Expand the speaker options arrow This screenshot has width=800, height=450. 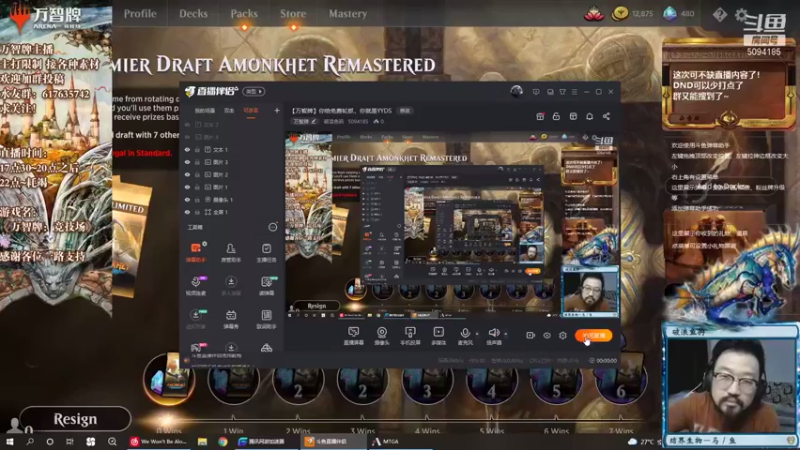pos(506,334)
